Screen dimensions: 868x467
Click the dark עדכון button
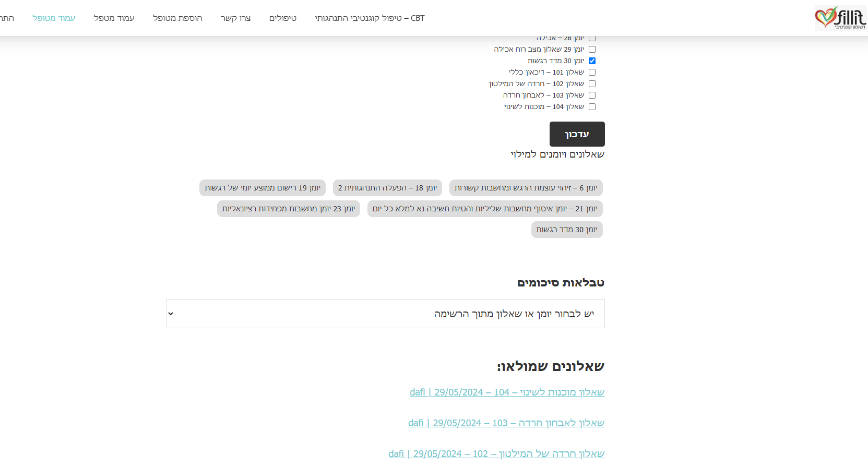coord(577,134)
